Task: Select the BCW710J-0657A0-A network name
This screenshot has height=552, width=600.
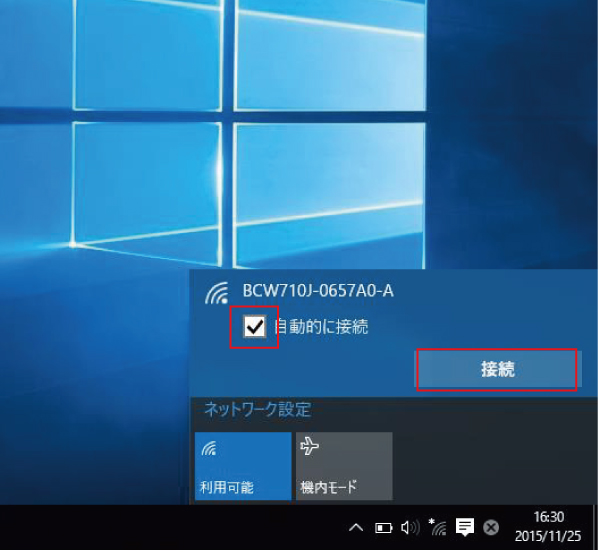Action: click(x=318, y=291)
